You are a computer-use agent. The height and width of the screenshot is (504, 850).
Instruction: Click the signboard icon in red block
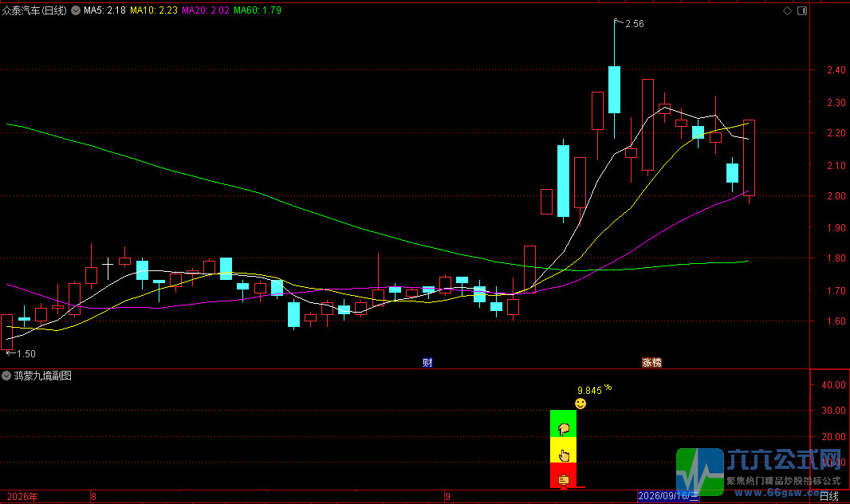(564, 479)
